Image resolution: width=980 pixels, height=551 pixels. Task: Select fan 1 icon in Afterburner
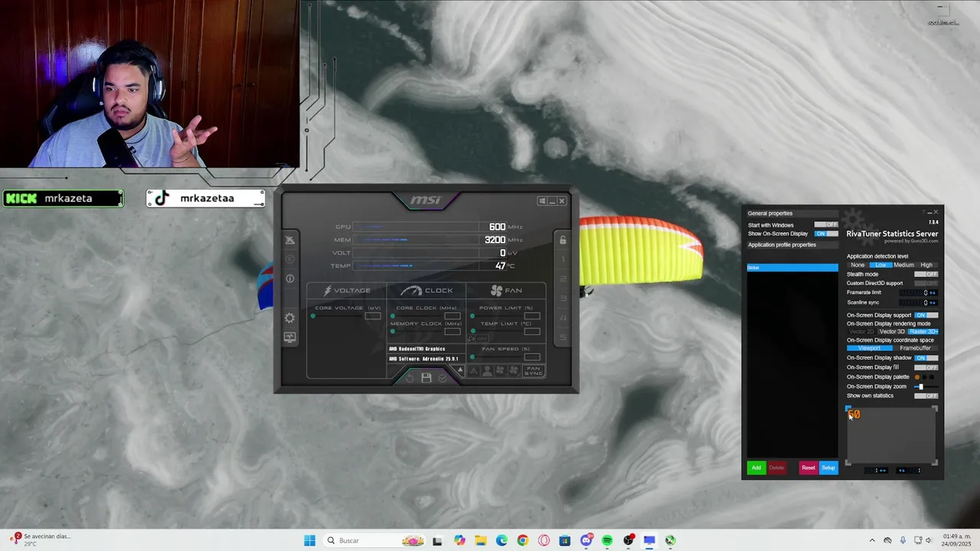[501, 371]
